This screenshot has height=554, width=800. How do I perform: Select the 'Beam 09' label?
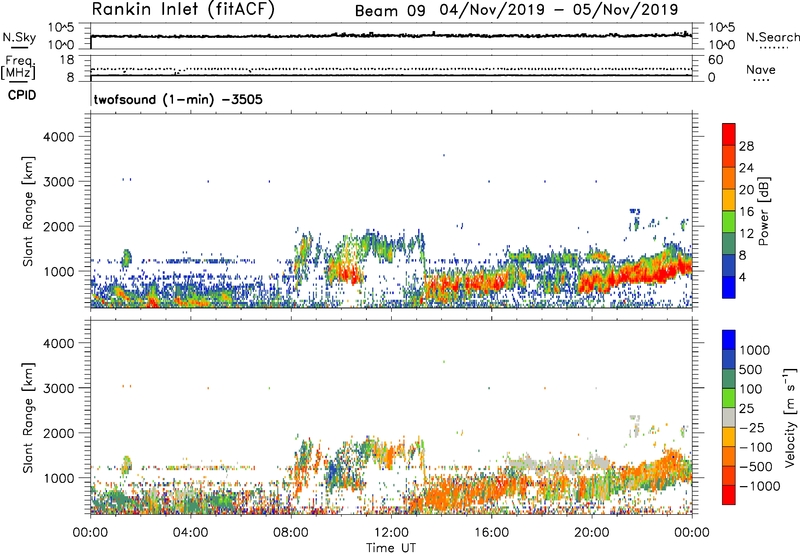390,11
